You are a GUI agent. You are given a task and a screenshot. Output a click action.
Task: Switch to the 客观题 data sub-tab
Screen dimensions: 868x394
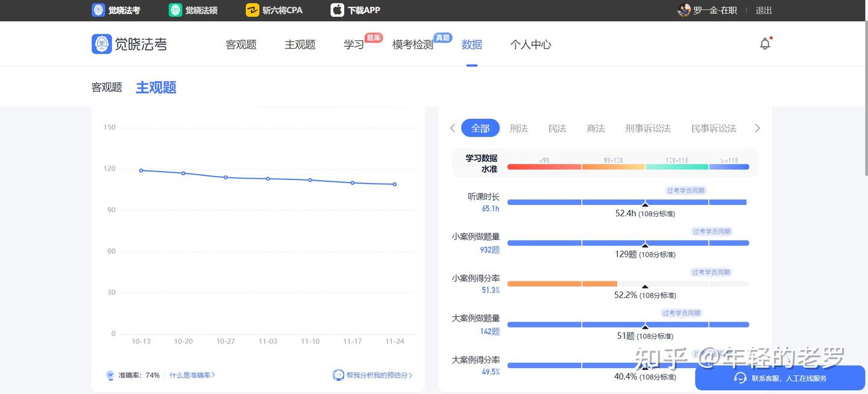(x=107, y=87)
